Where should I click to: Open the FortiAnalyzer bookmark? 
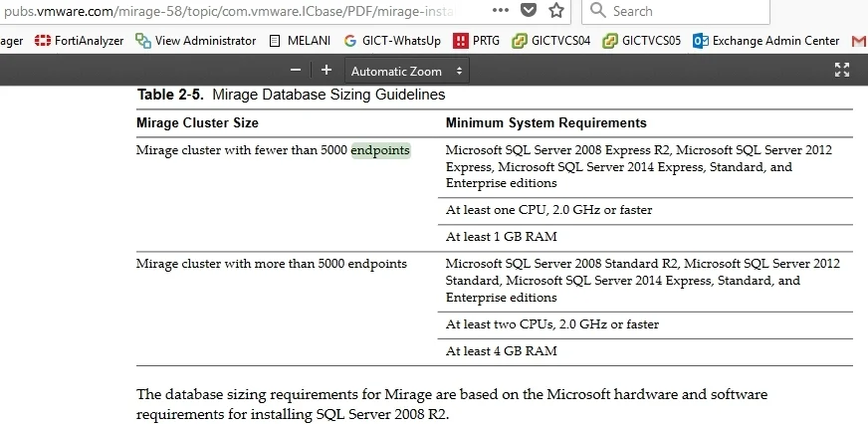[x=80, y=41]
